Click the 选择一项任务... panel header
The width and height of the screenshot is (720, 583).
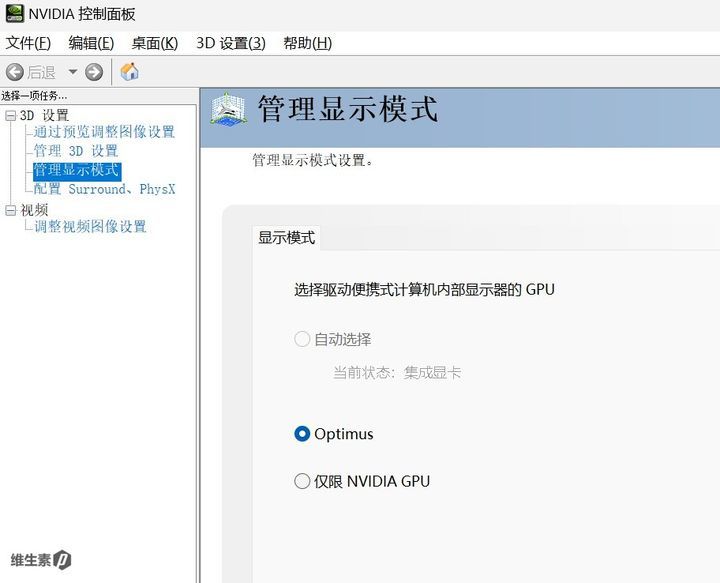tap(34, 95)
